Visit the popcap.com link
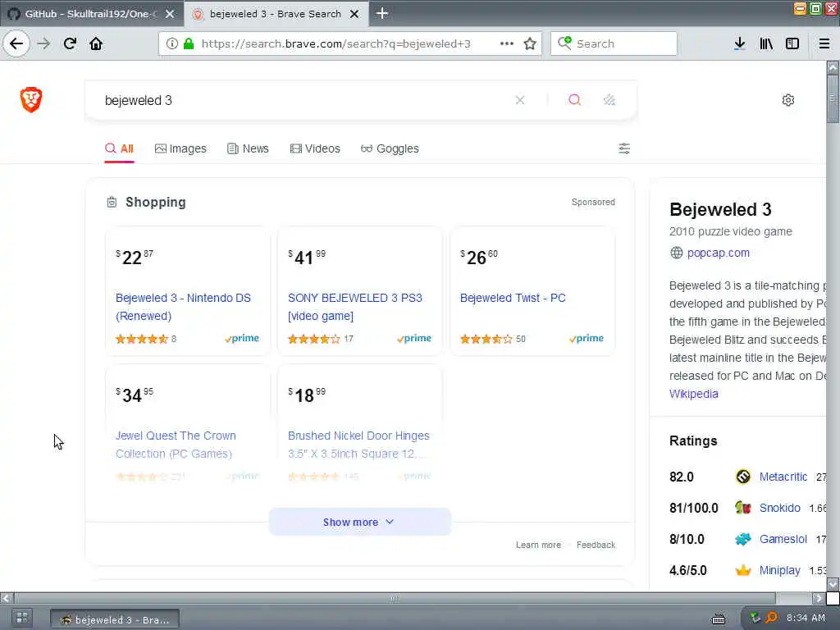Image resolution: width=840 pixels, height=630 pixels. pyautogui.click(x=718, y=253)
